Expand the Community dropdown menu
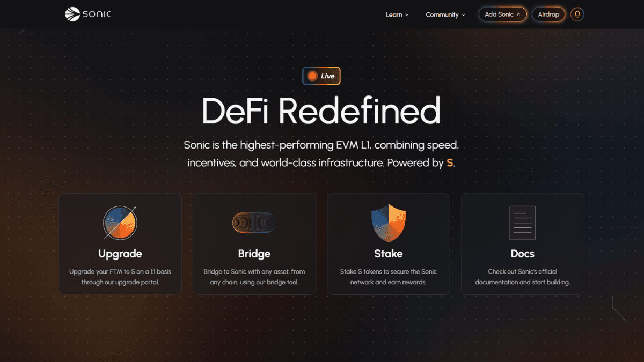 [445, 14]
